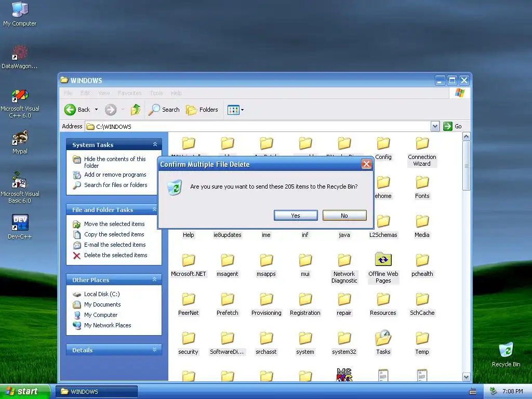Screen dimensions: 532x399
Task: Click into the C:\WINDOWS address field
Action: [258, 127]
